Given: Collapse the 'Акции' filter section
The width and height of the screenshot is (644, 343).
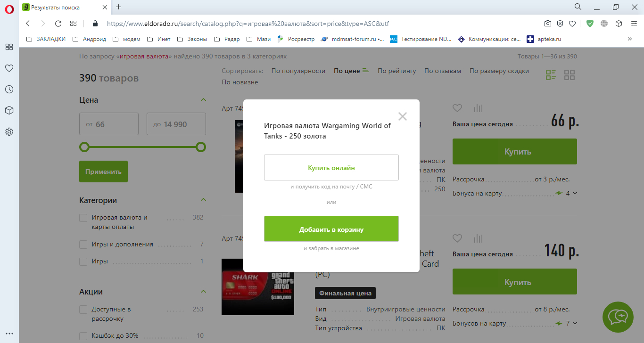Looking at the screenshot, I should (x=203, y=291).
